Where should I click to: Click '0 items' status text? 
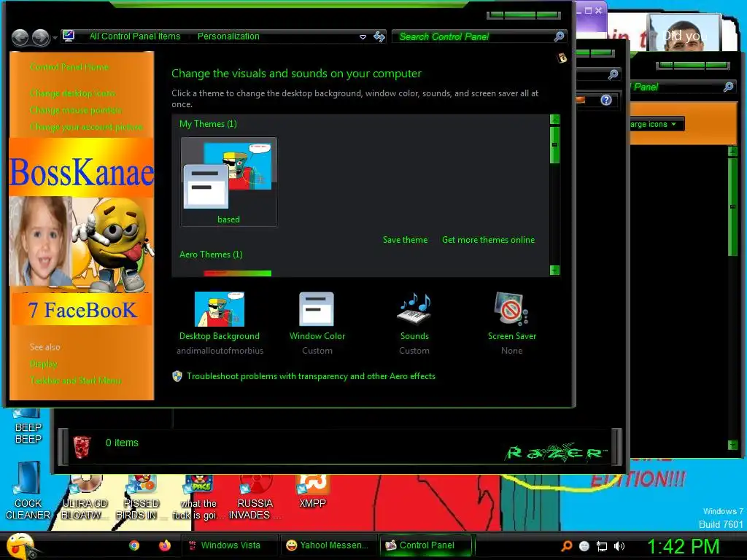tap(122, 443)
